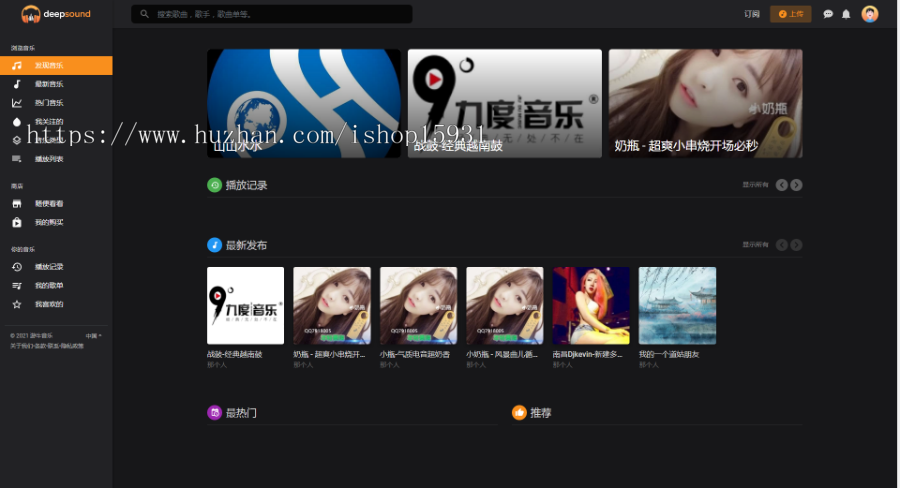Open 我的歌单 my playlists item
Image resolution: width=900 pixels, height=488 pixels.
pyautogui.click(x=56, y=285)
